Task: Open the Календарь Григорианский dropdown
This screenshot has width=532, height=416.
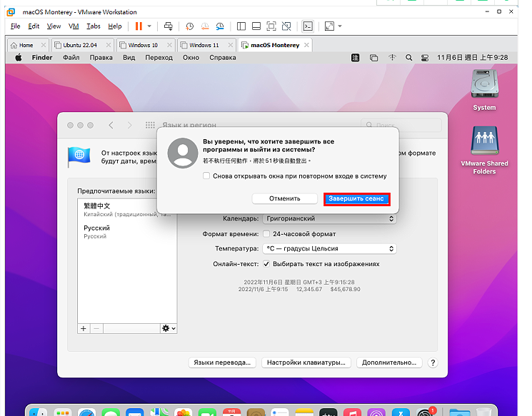Action: (x=329, y=218)
